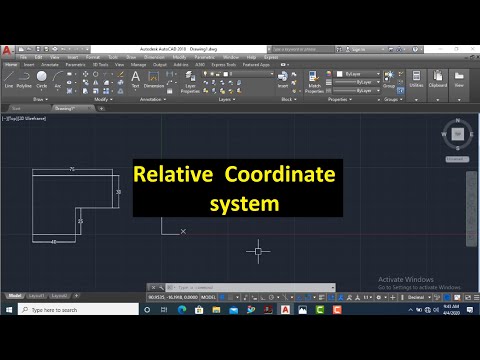Click the Windows taskbar search box
The image size is (480, 360).
point(78,310)
